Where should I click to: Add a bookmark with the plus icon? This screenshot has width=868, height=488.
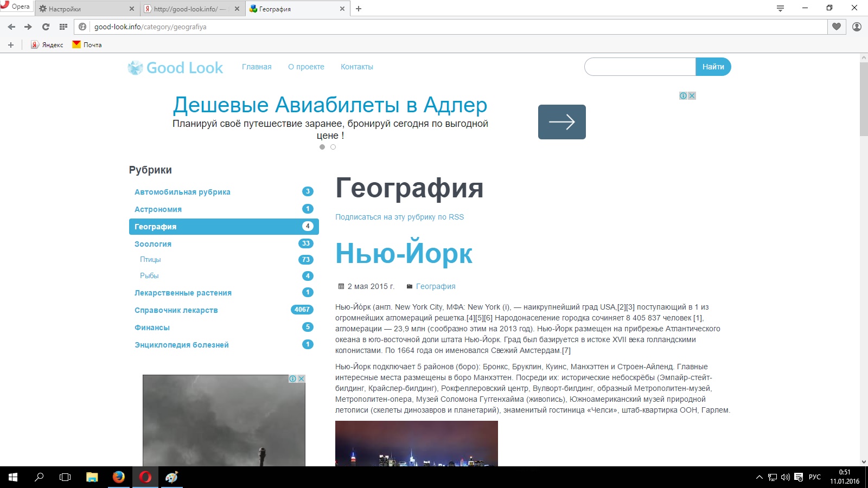(11, 45)
